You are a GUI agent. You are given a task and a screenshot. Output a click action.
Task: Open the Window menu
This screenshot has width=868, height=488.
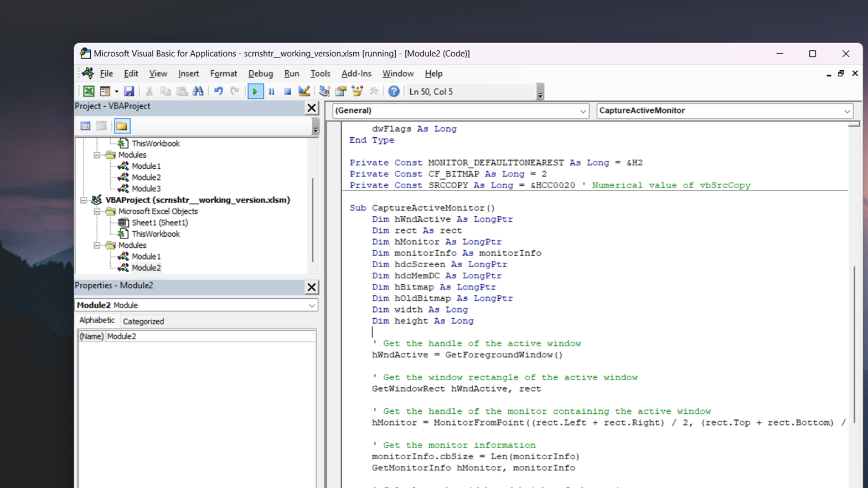pos(398,74)
